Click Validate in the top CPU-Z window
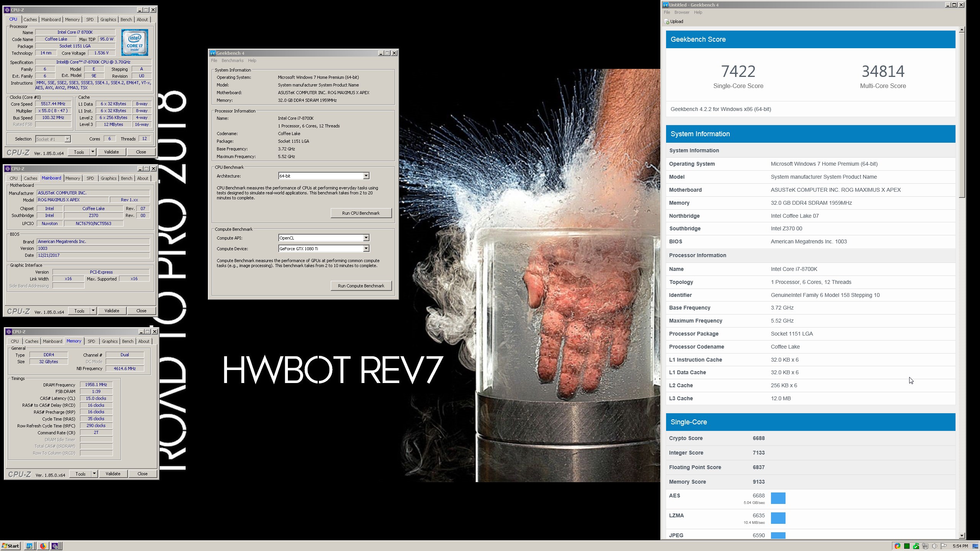This screenshot has width=980, height=551. (x=111, y=152)
